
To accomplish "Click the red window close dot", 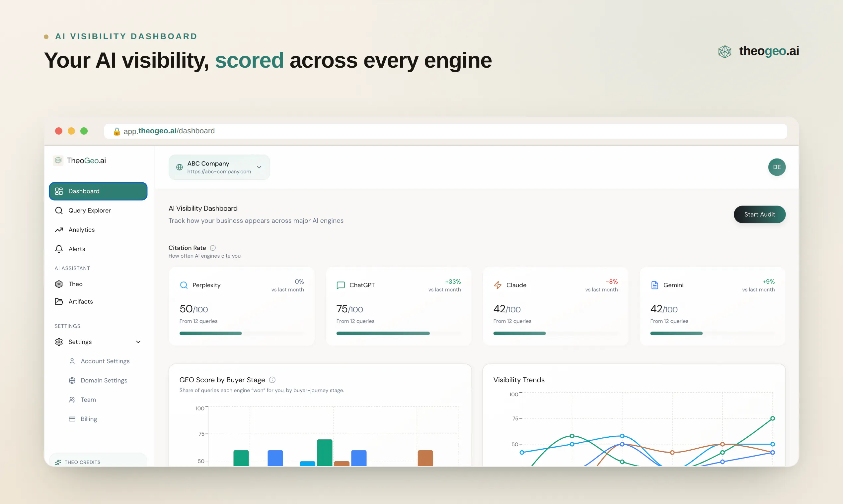I will tap(59, 131).
